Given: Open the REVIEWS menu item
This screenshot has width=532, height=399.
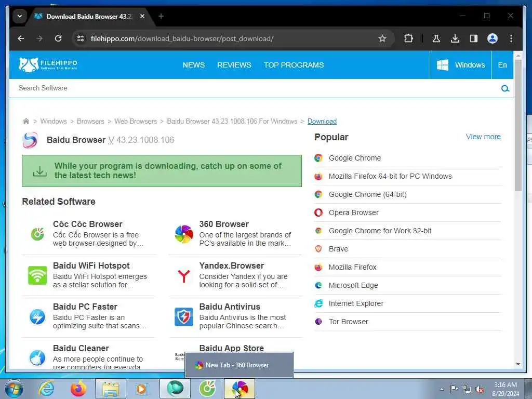Looking at the screenshot, I should [x=234, y=65].
